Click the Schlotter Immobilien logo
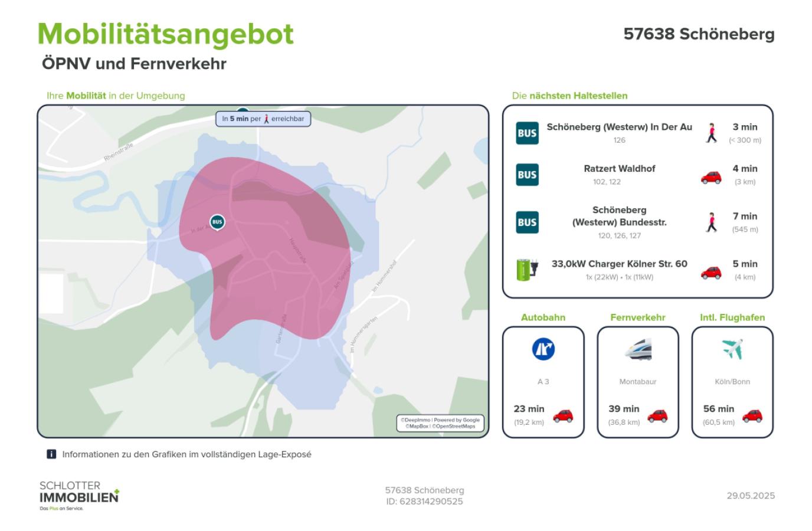This screenshot has height=531, width=812. [x=79, y=495]
